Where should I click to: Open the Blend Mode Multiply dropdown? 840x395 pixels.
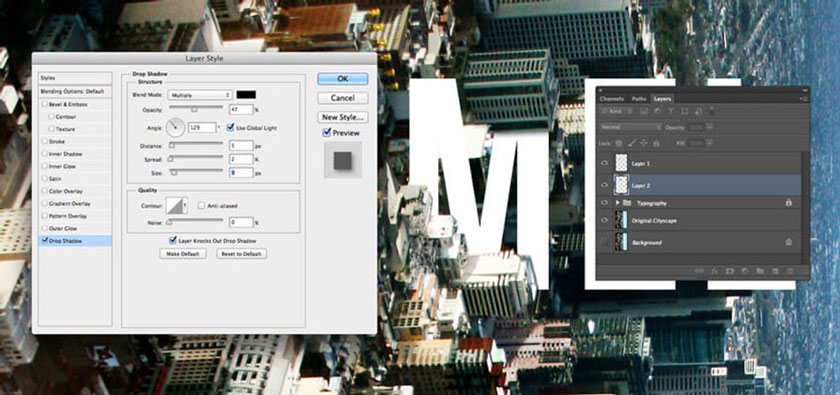coord(199,95)
